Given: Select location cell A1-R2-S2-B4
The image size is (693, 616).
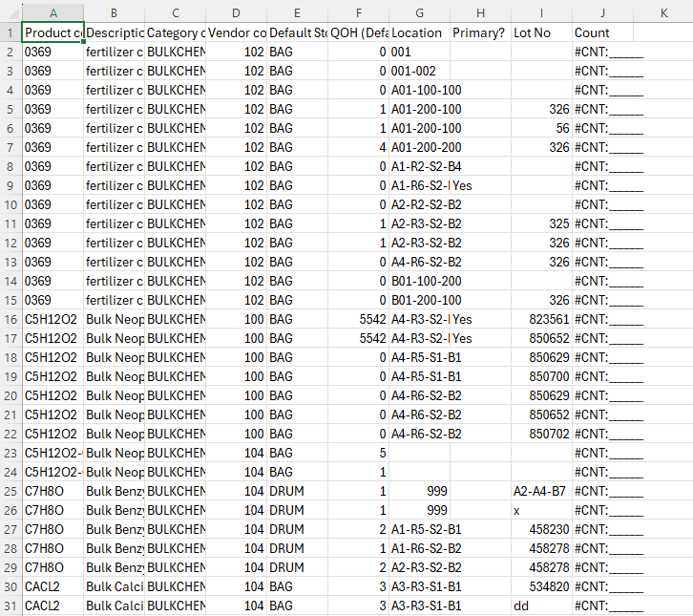Looking at the screenshot, I should click(x=419, y=166).
